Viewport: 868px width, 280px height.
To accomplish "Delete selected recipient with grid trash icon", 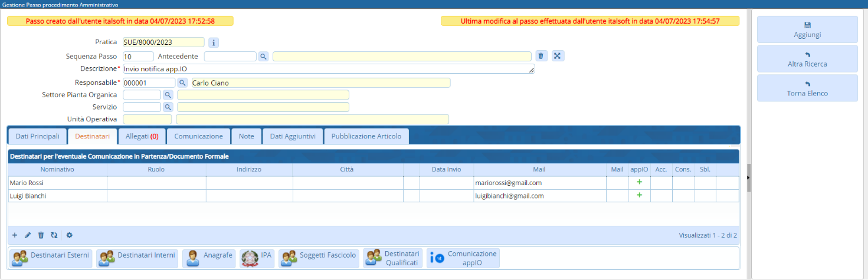I will pos(41,235).
